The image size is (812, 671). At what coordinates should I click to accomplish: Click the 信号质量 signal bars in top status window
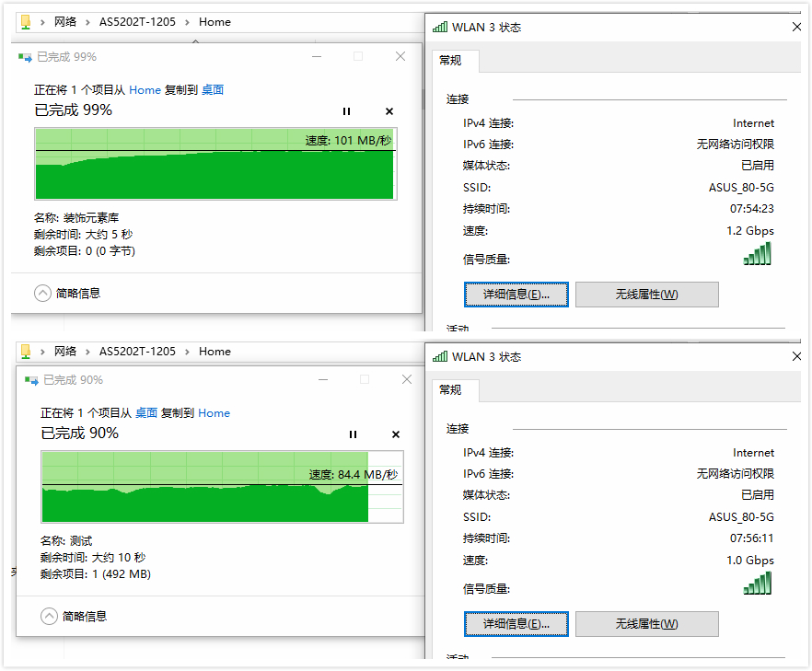[x=757, y=254]
